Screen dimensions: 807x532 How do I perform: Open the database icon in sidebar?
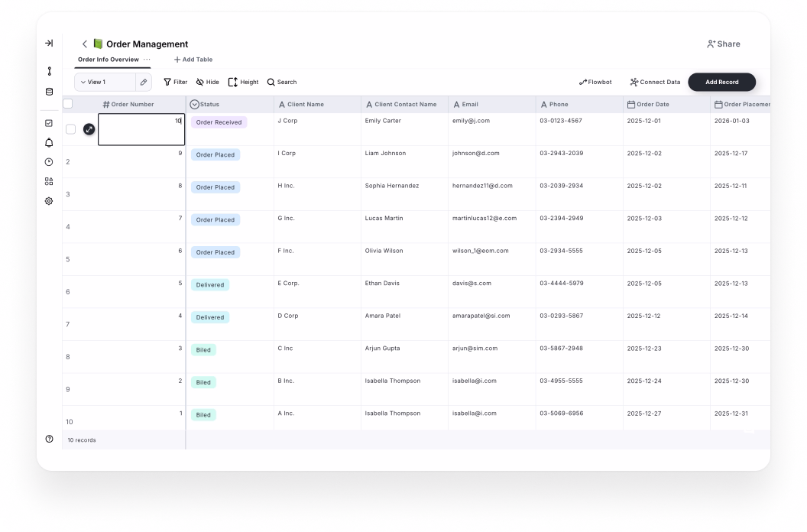49,92
